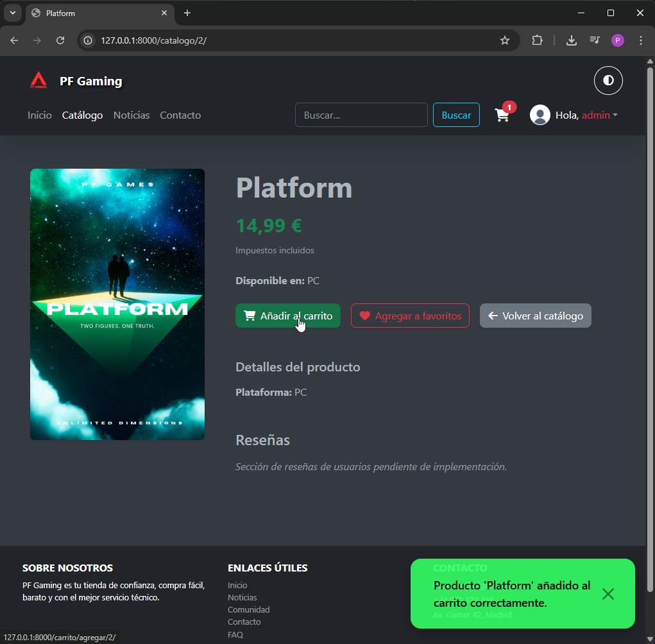Go back with browser back arrow
This screenshot has width=655, height=644.
tap(14, 40)
